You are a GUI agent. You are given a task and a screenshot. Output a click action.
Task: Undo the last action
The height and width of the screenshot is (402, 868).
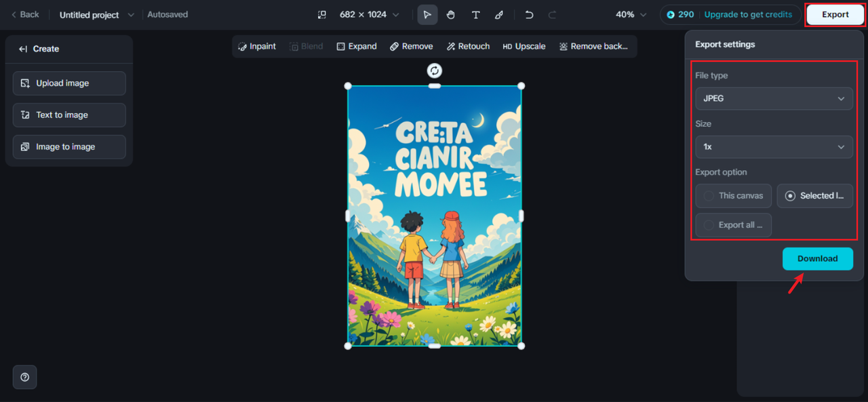point(530,14)
